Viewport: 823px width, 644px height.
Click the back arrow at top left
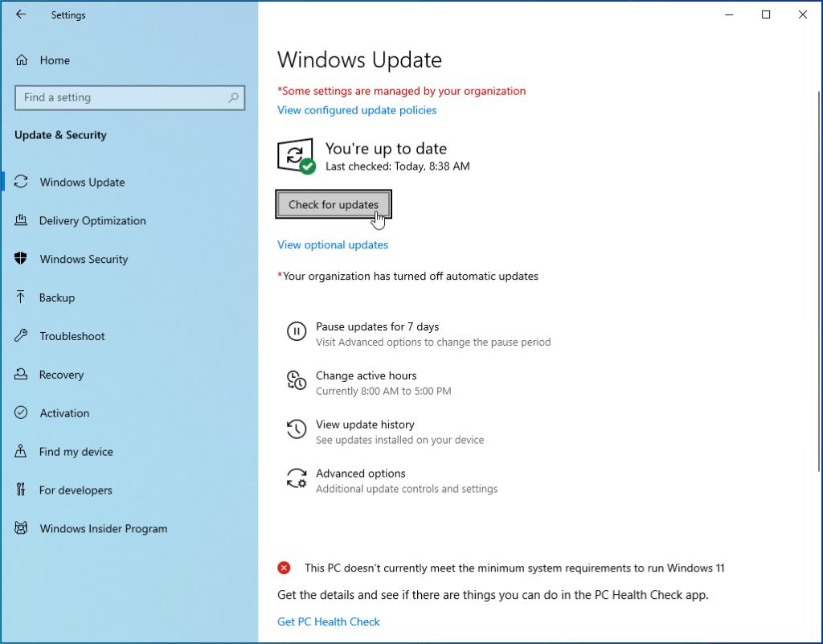click(x=21, y=14)
